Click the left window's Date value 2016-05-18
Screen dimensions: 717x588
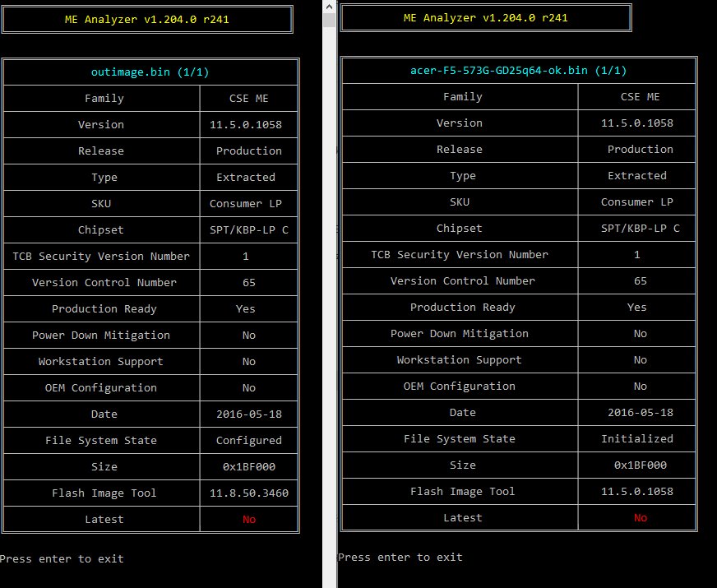249,414
